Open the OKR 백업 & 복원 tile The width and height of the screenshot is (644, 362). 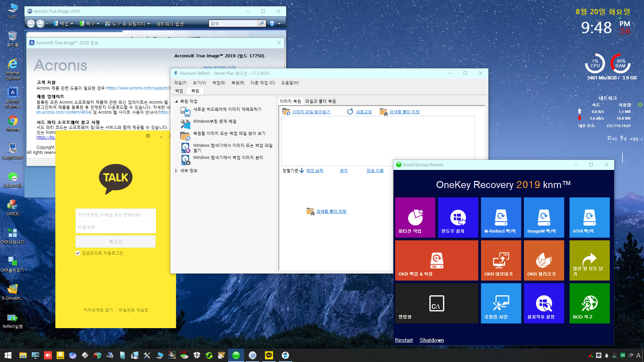(436, 260)
